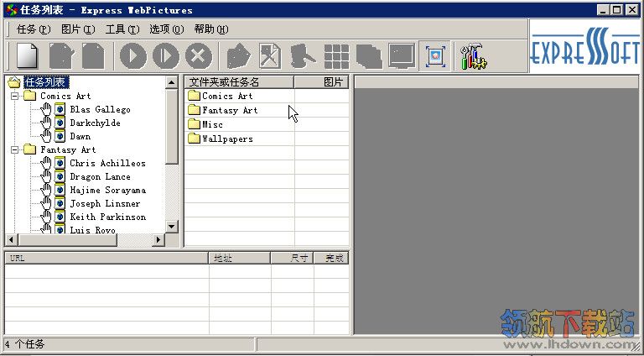Click the tree horizontal scrollbar thumb
Image resolution: width=644 pixels, height=356 pixels.
(67, 239)
